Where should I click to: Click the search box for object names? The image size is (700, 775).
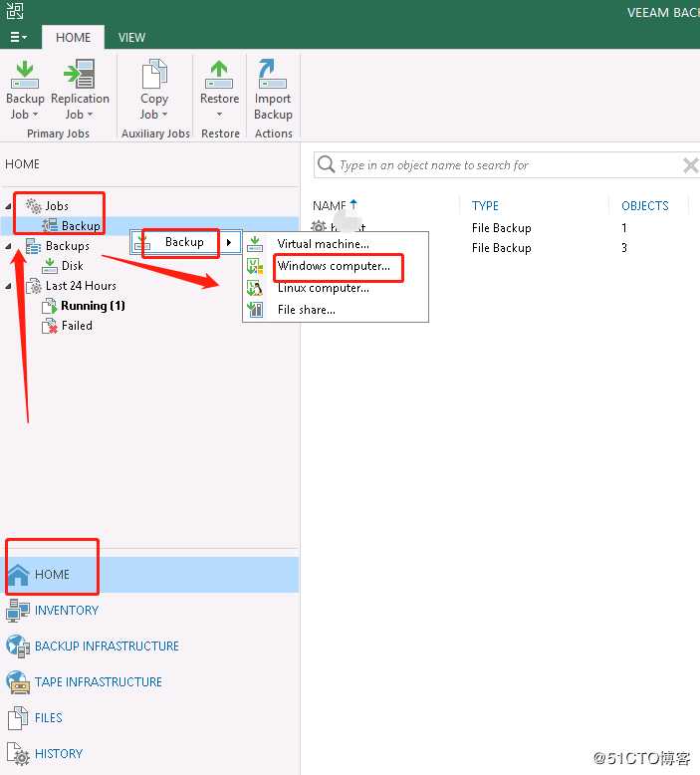point(507,165)
